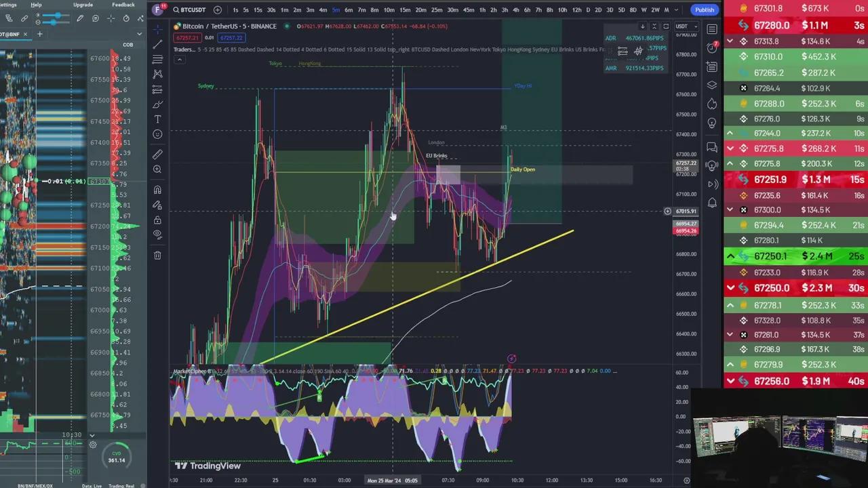Open the chats speech bubble icon

[x=712, y=146]
